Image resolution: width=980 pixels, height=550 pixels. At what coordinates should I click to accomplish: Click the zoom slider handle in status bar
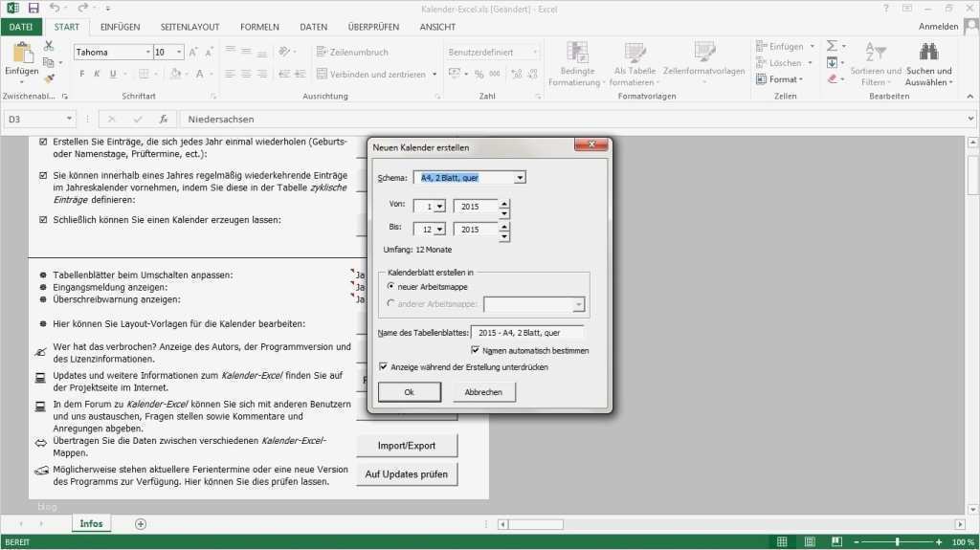click(897, 542)
